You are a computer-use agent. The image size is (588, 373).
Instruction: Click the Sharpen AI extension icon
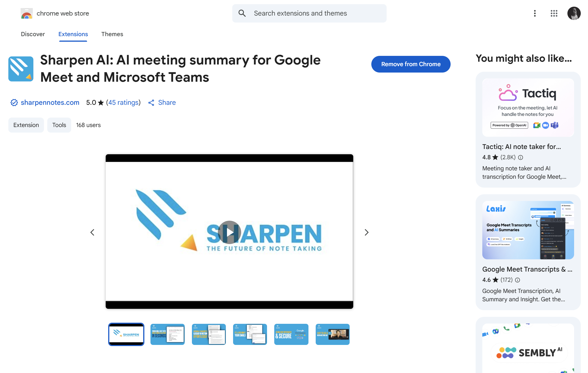pyautogui.click(x=21, y=69)
